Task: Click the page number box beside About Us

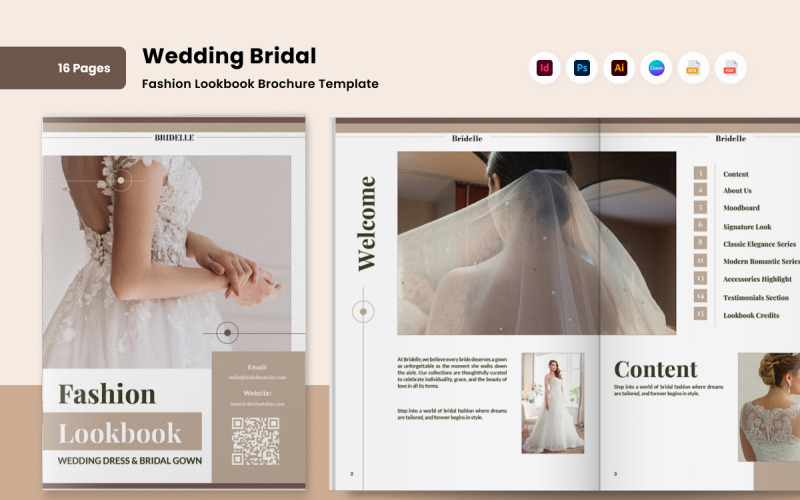Action: [700, 190]
